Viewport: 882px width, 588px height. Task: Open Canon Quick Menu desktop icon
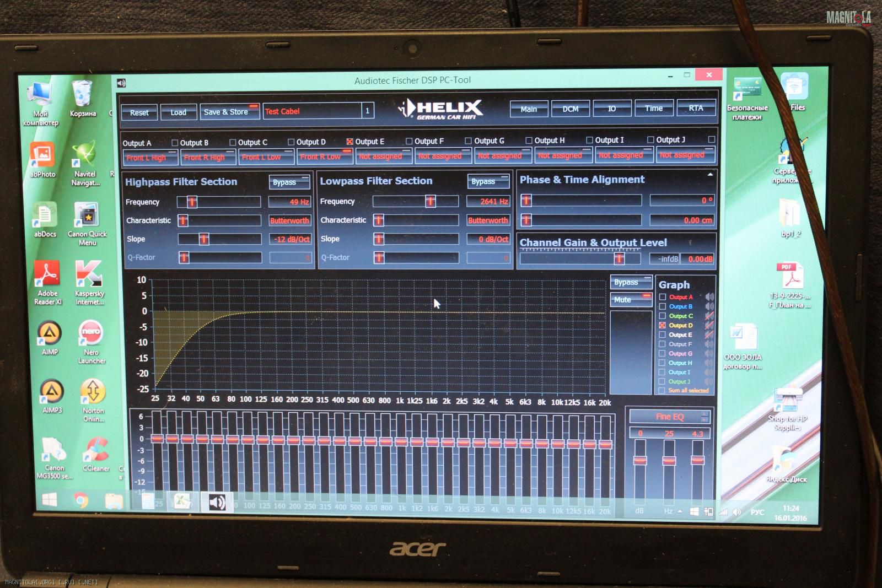pyautogui.click(x=87, y=223)
